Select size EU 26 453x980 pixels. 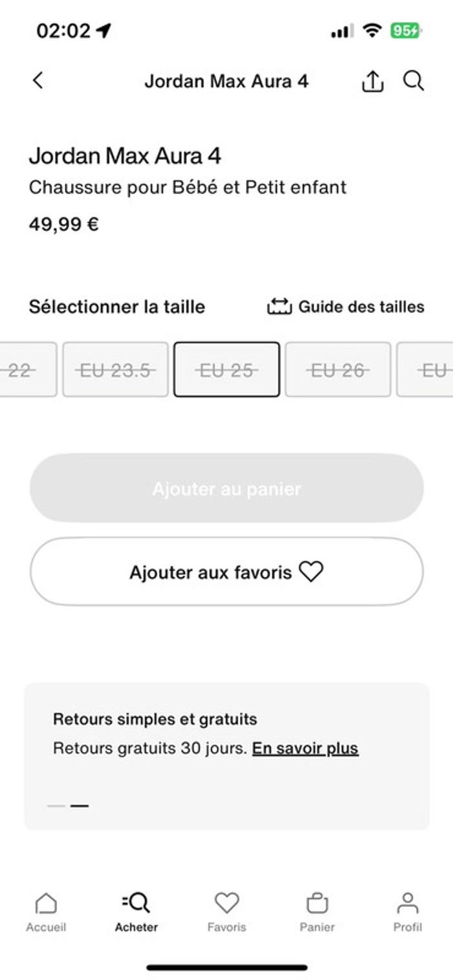pyautogui.click(x=338, y=370)
